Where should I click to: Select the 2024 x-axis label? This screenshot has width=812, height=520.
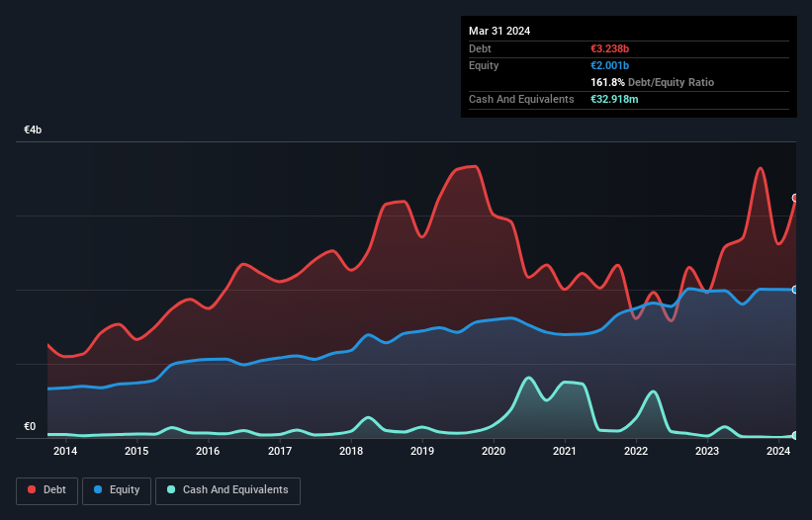click(778, 451)
